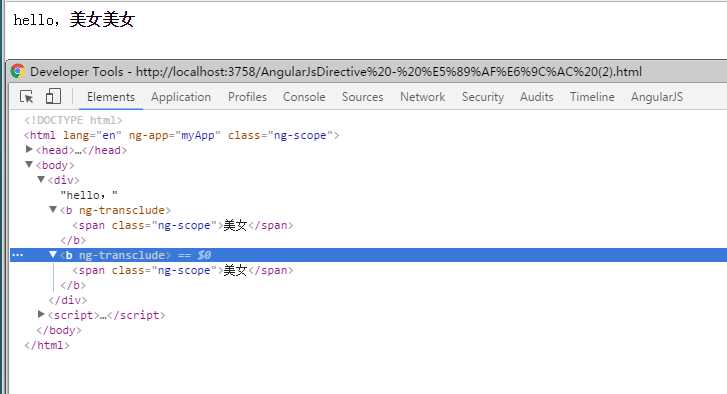727x394 pixels.
Task: Collapse the body element node
Action: 29,164
